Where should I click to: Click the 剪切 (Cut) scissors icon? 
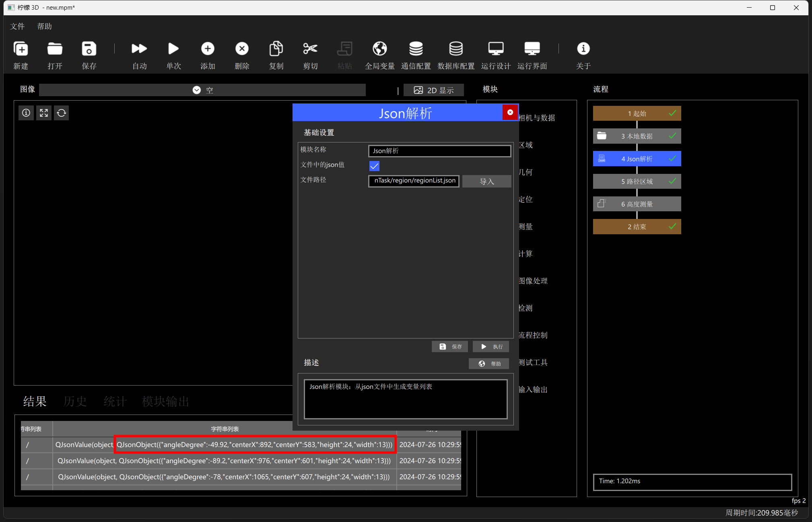click(310, 49)
